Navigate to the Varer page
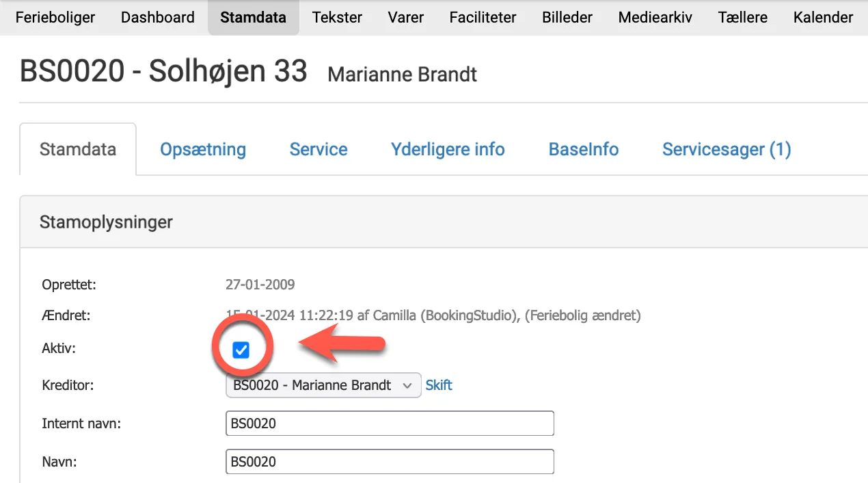Viewport: 868px width, 483px height. click(405, 17)
